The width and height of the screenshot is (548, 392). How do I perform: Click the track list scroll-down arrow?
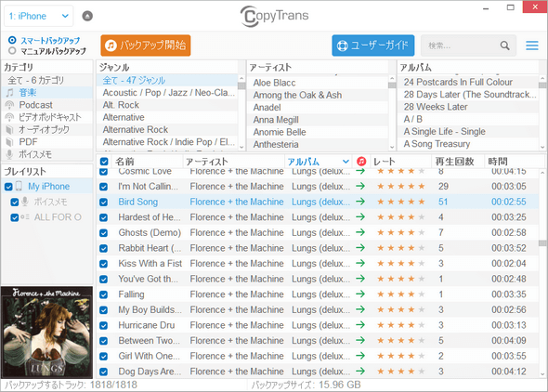[x=542, y=374]
